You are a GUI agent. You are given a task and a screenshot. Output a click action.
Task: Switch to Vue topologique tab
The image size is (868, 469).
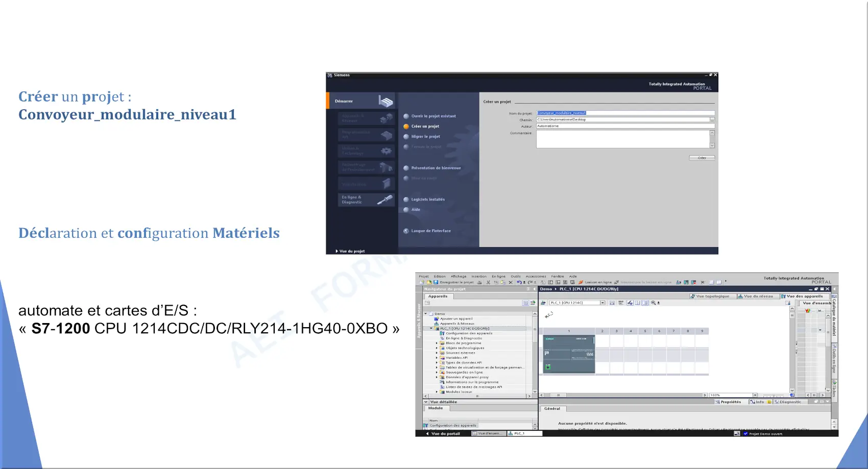(x=712, y=296)
